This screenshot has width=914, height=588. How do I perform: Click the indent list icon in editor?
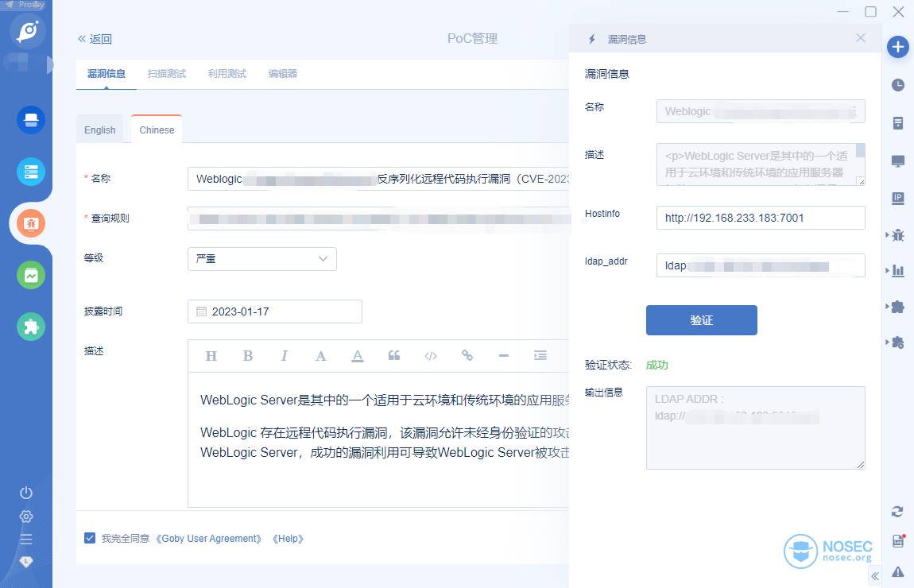[540, 355]
